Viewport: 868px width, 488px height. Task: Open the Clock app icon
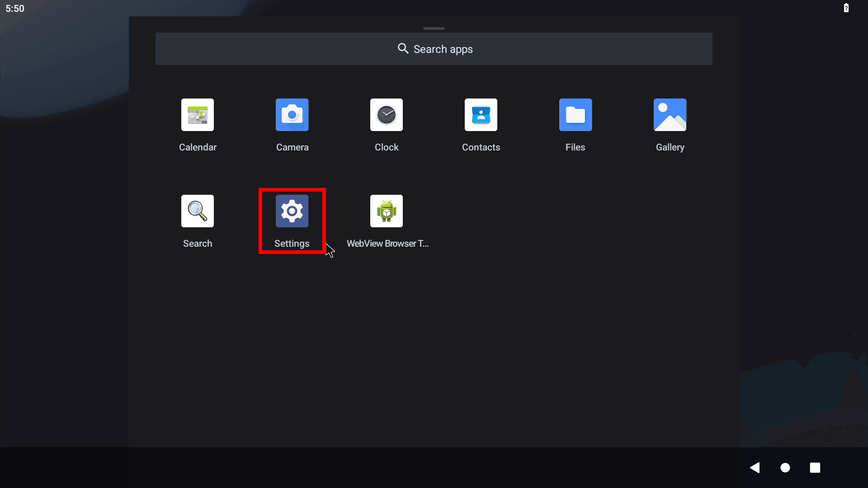[x=387, y=115]
